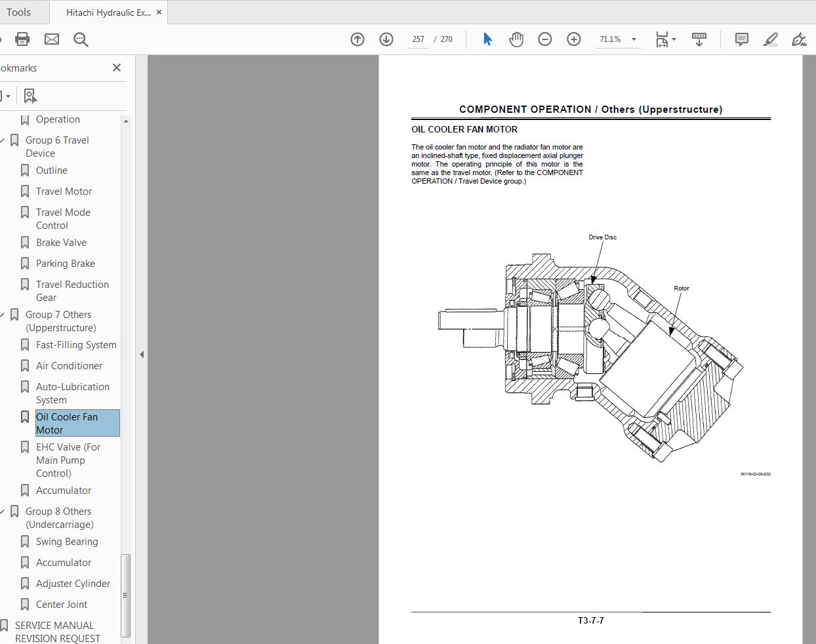Select the Hand tool in the toolbar
Image resolution: width=816 pixels, height=644 pixels.
[516, 39]
